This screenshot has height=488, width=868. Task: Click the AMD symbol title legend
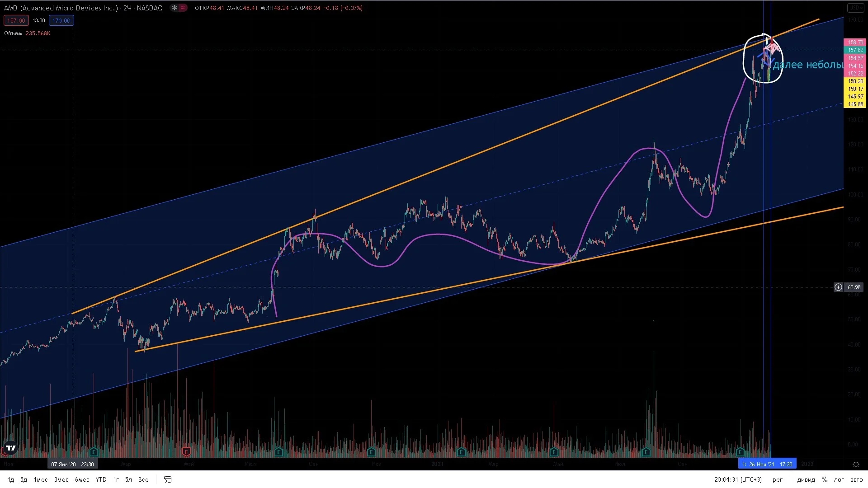click(83, 8)
